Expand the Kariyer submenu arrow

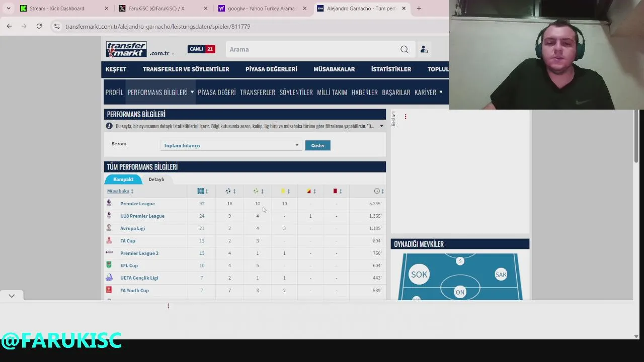click(x=441, y=92)
